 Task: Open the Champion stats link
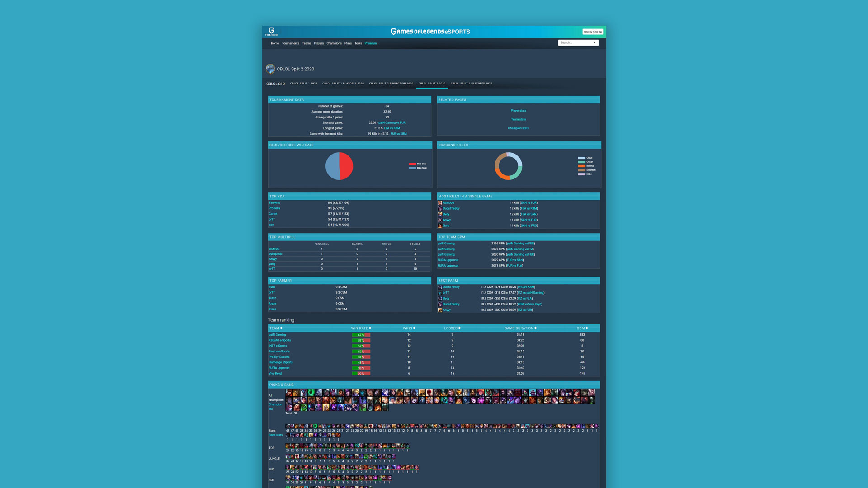click(519, 128)
